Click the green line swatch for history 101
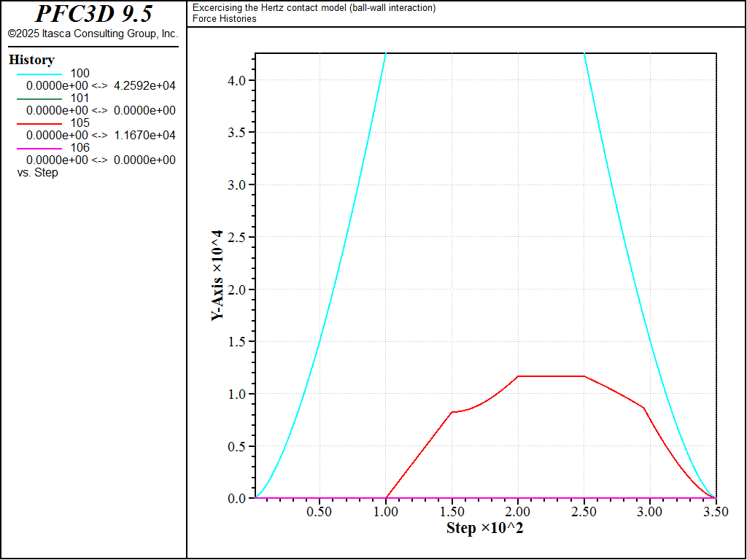Image resolution: width=747 pixels, height=560 pixels. pos(39,99)
